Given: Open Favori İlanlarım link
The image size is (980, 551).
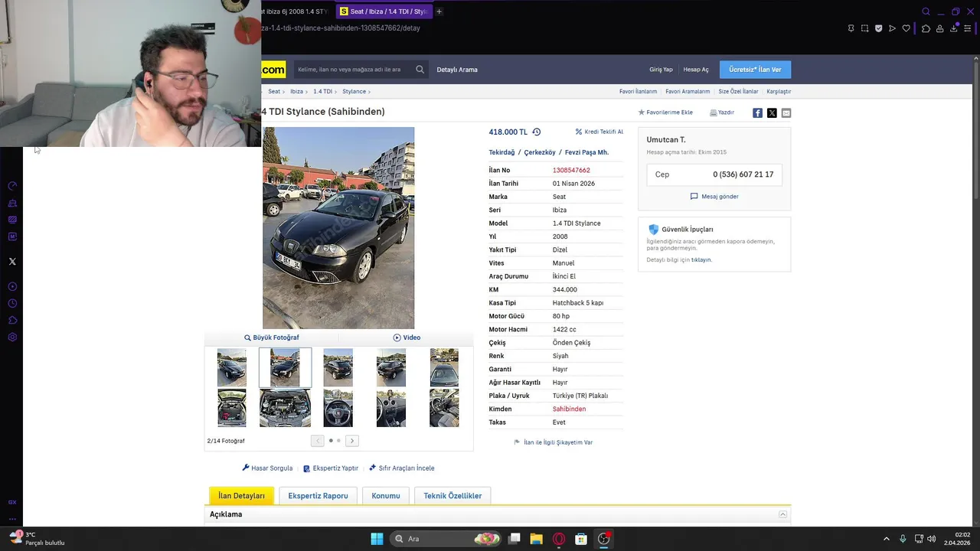Looking at the screenshot, I should click(638, 92).
